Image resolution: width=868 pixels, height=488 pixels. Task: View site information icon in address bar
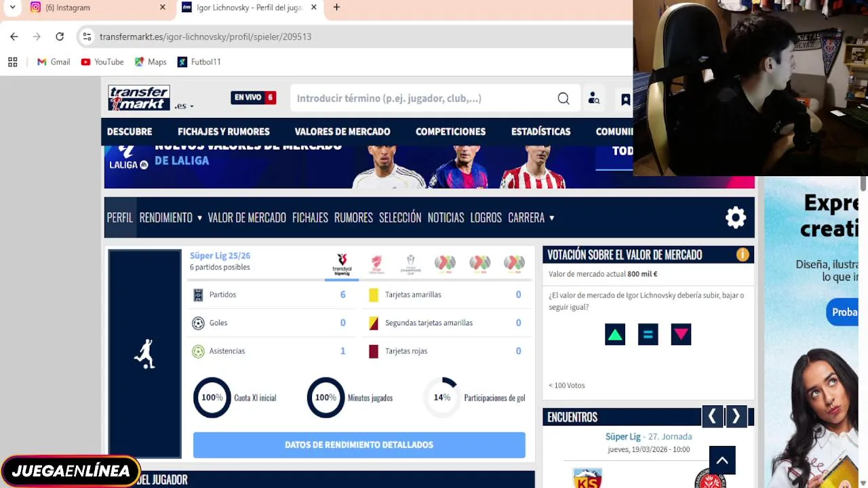click(x=87, y=37)
